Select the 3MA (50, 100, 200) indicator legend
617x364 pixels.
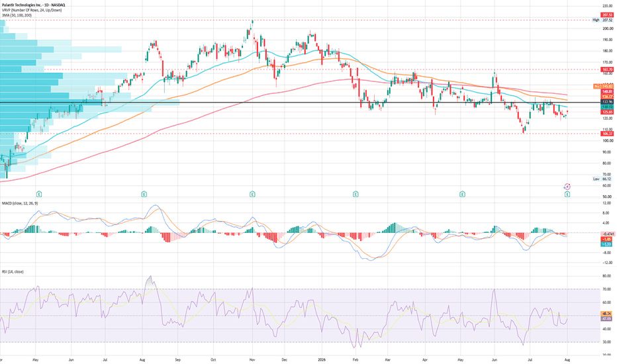[x=17, y=15]
